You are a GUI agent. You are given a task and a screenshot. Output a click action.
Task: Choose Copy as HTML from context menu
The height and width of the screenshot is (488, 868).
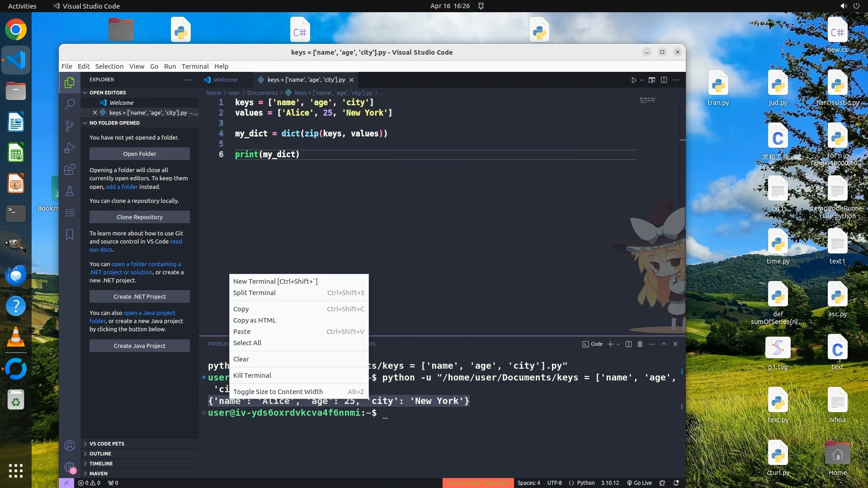point(255,320)
